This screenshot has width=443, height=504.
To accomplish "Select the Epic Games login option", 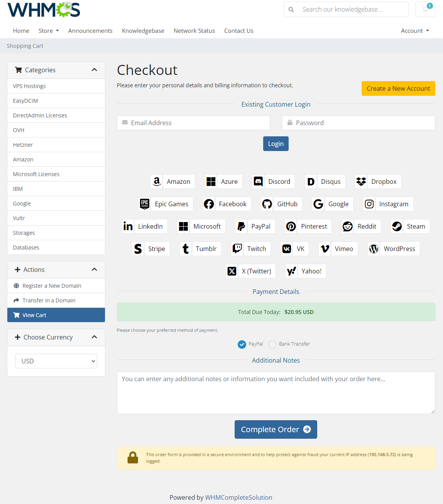I will [x=144, y=204].
